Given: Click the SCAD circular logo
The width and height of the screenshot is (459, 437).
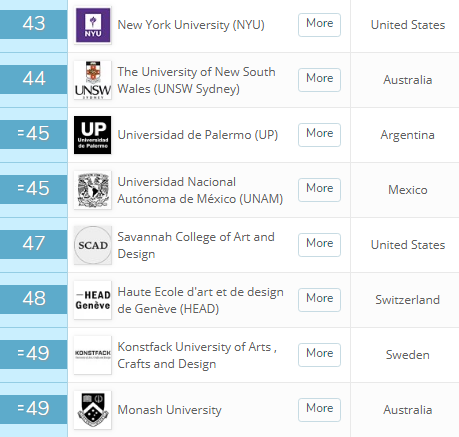Looking at the screenshot, I should point(93,245).
